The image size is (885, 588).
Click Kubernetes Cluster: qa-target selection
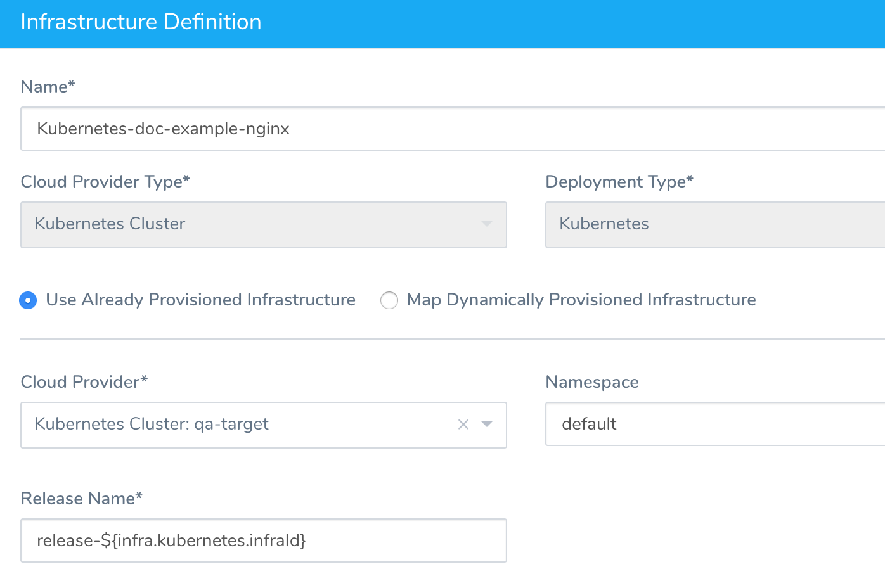(x=152, y=424)
